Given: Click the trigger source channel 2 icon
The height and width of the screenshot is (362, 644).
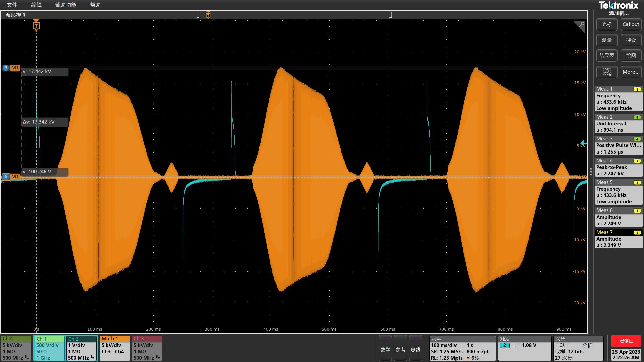Looking at the screenshot, I should click(x=504, y=345).
